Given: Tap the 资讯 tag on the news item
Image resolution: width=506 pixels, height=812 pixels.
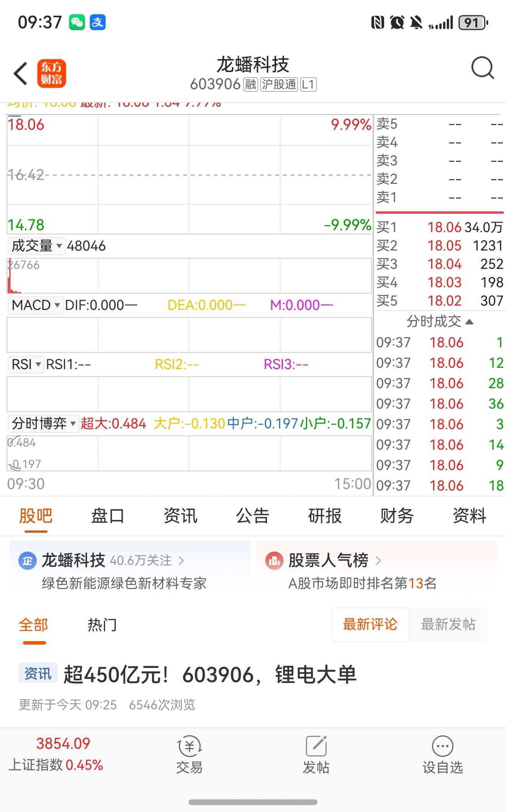Looking at the screenshot, I should coord(38,673).
